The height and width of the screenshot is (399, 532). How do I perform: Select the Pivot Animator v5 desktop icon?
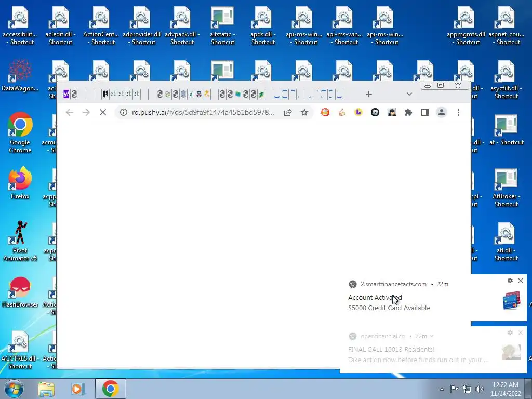pyautogui.click(x=20, y=241)
